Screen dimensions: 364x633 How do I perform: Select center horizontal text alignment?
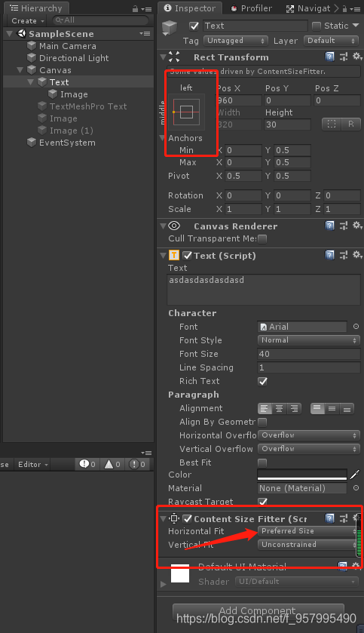(279, 408)
